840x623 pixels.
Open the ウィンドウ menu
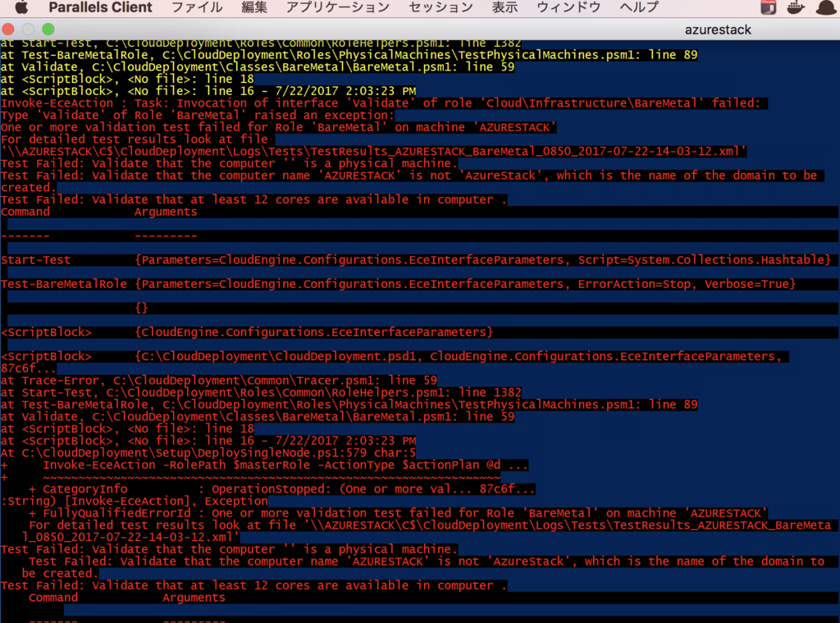pyautogui.click(x=568, y=7)
